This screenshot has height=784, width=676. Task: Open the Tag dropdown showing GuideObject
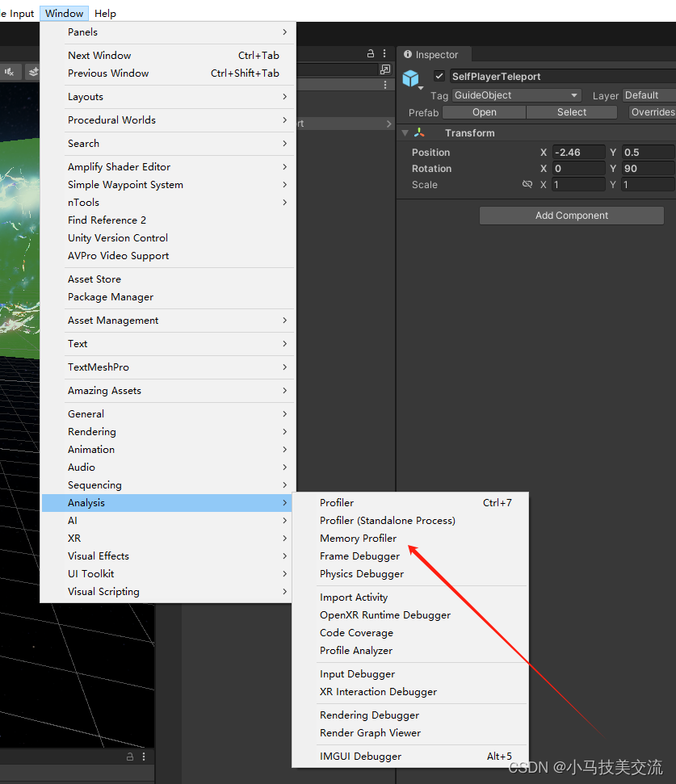(x=517, y=94)
